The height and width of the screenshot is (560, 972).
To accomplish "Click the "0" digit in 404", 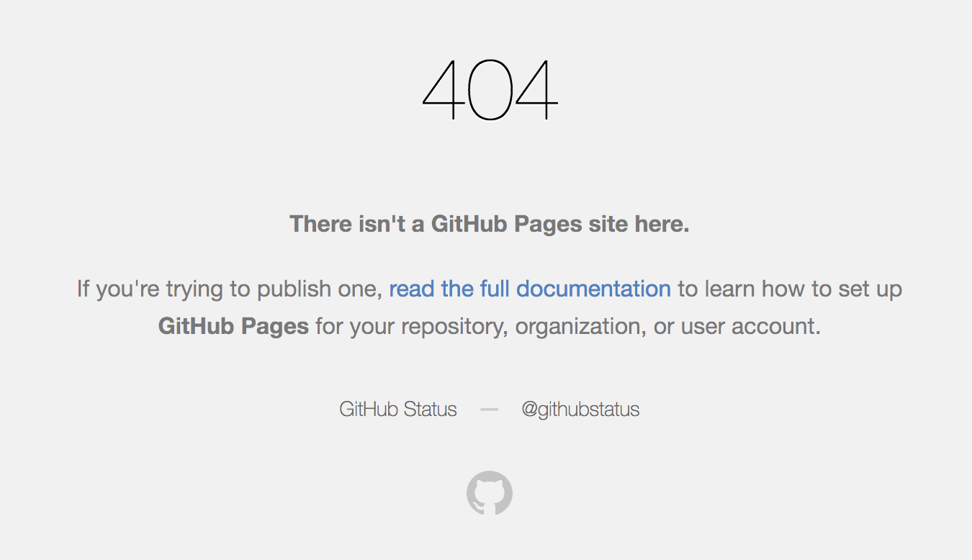I will point(490,90).
